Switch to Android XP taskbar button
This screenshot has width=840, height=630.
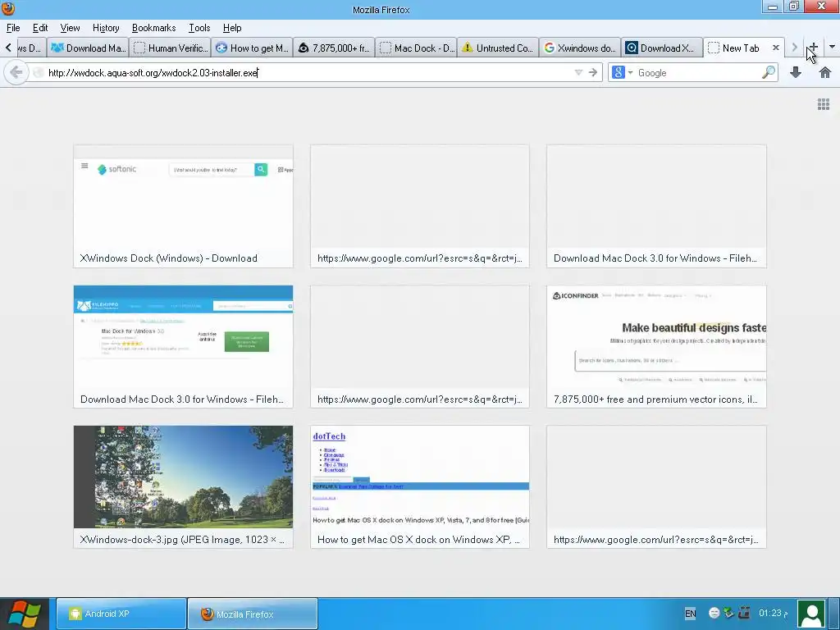pos(121,614)
